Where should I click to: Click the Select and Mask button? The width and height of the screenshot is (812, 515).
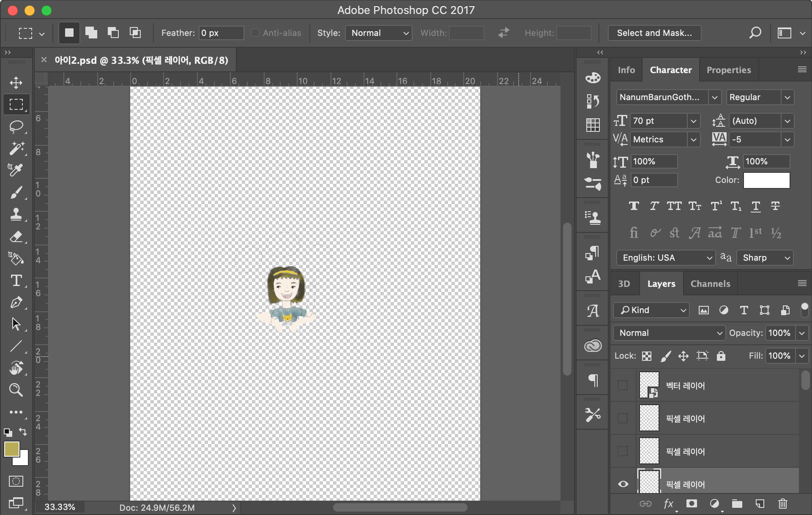[x=654, y=33]
